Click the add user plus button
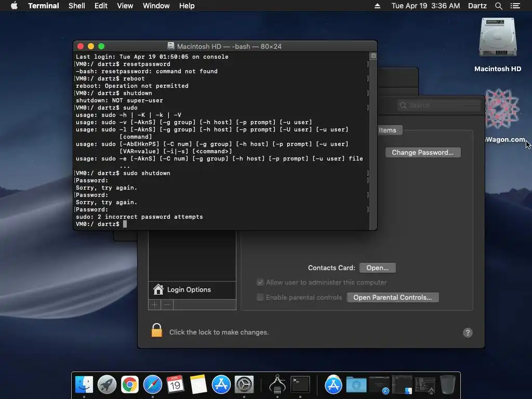Screen dimensions: 532x399 click(x=154, y=304)
